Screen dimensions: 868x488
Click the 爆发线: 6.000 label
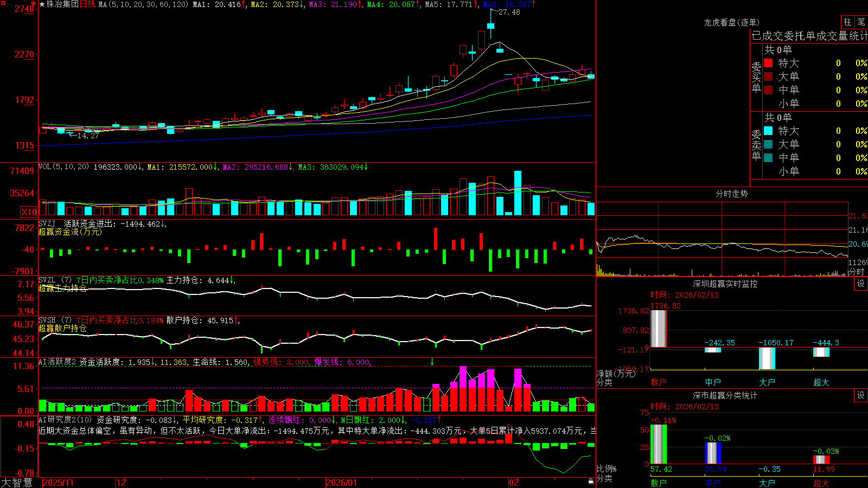coord(342,362)
